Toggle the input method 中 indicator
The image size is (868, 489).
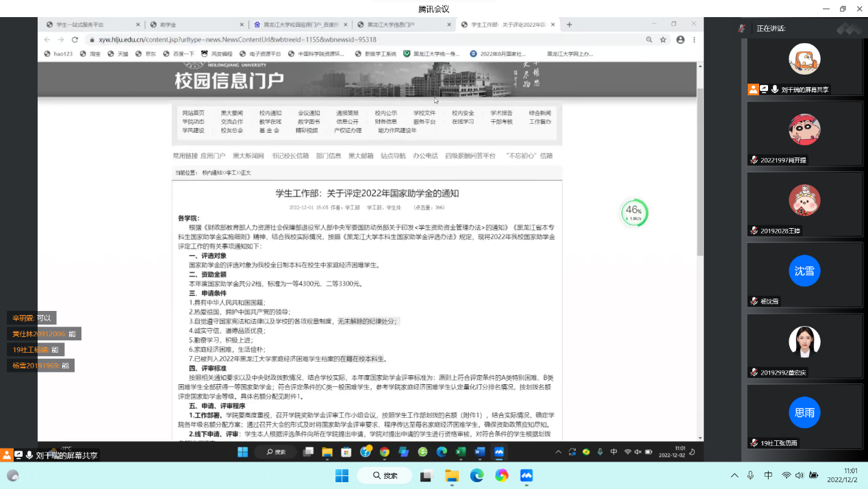(768, 475)
